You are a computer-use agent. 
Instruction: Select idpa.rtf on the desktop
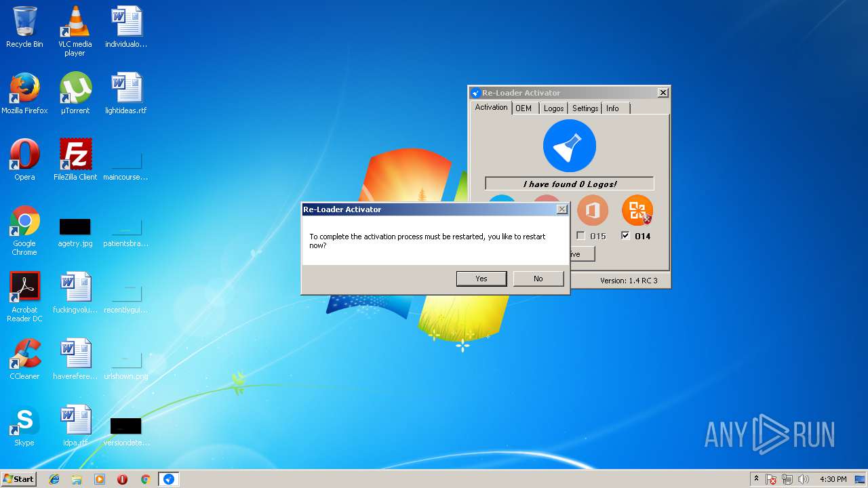tap(75, 426)
